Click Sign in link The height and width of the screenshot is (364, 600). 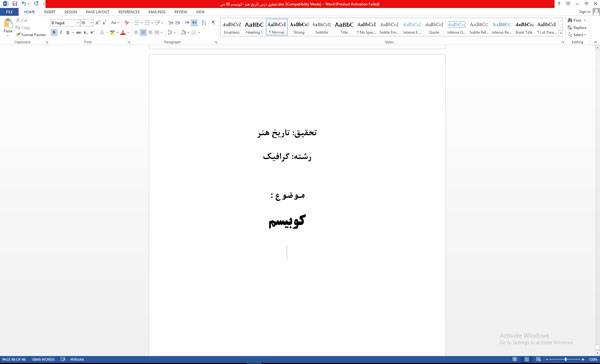[584, 12]
